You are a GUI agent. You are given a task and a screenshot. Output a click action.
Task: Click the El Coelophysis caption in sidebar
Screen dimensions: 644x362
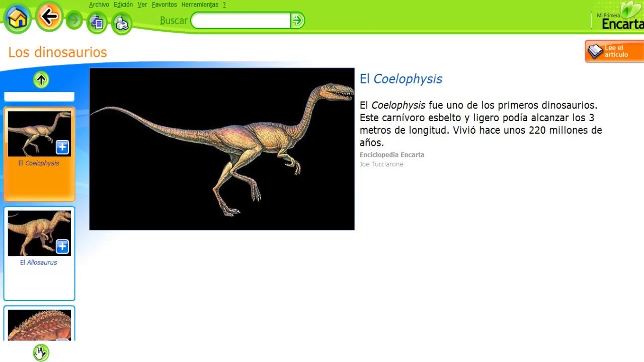point(39,163)
